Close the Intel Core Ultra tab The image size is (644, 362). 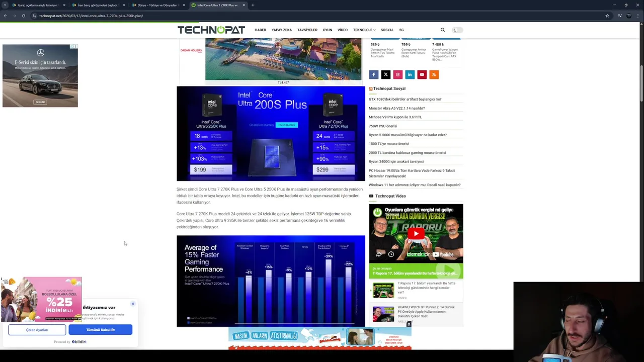click(x=244, y=5)
